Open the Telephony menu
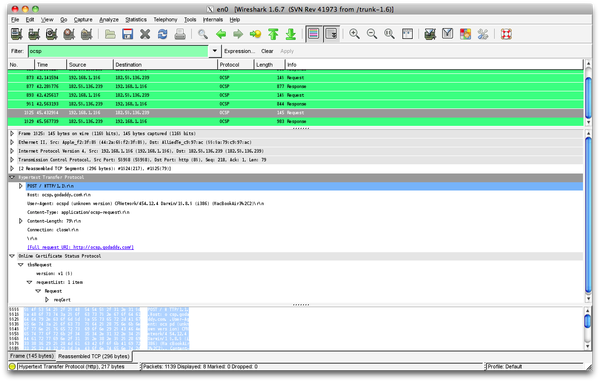 (x=165, y=20)
